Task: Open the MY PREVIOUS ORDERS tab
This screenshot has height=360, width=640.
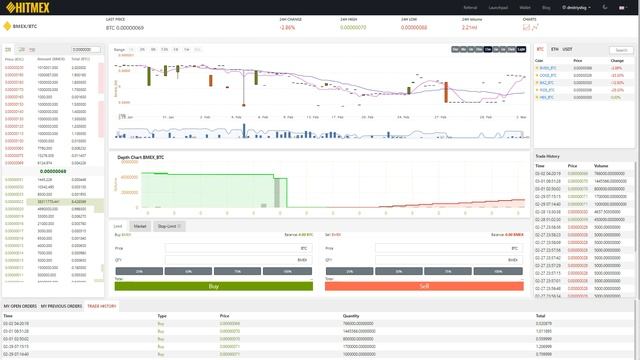Action: (x=61, y=306)
